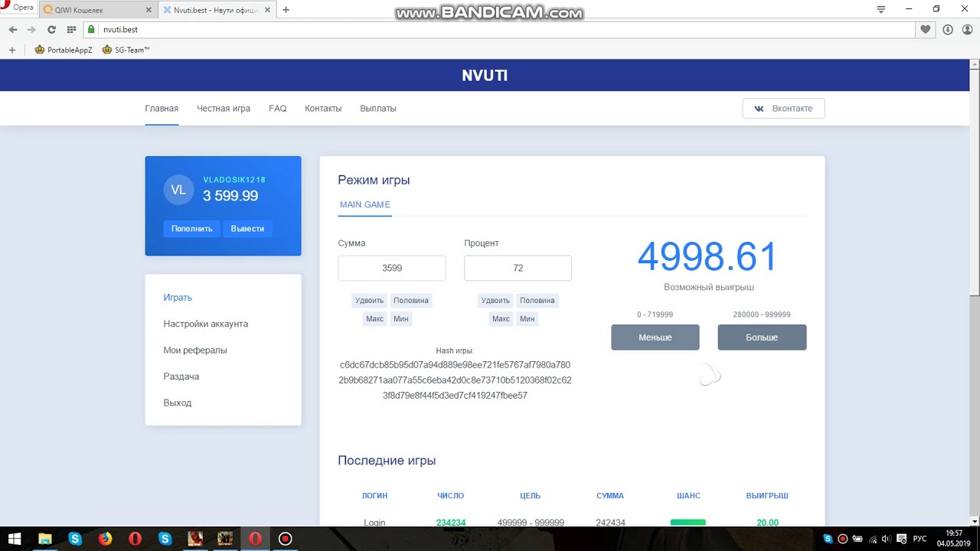Bookmark page with the heart icon
Image resolution: width=980 pixels, height=551 pixels.
(x=926, y=29)
